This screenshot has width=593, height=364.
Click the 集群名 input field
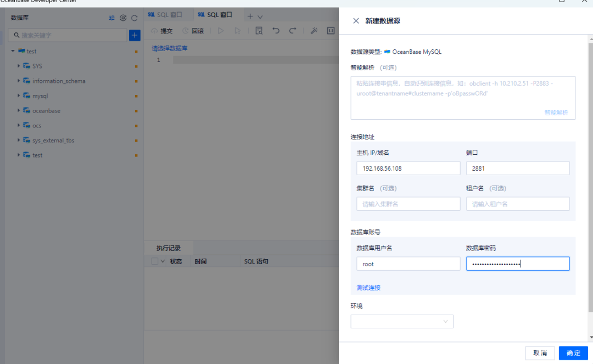point(408,204)
